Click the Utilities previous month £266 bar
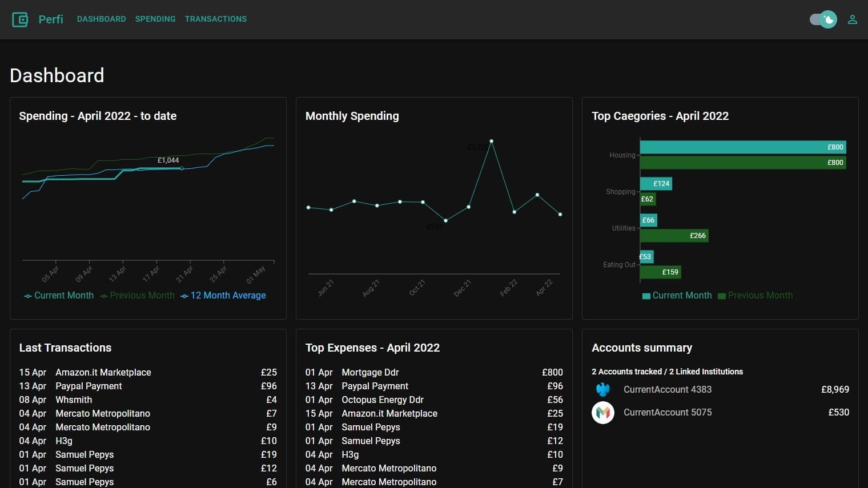868x488 pixels. [674, 236]
